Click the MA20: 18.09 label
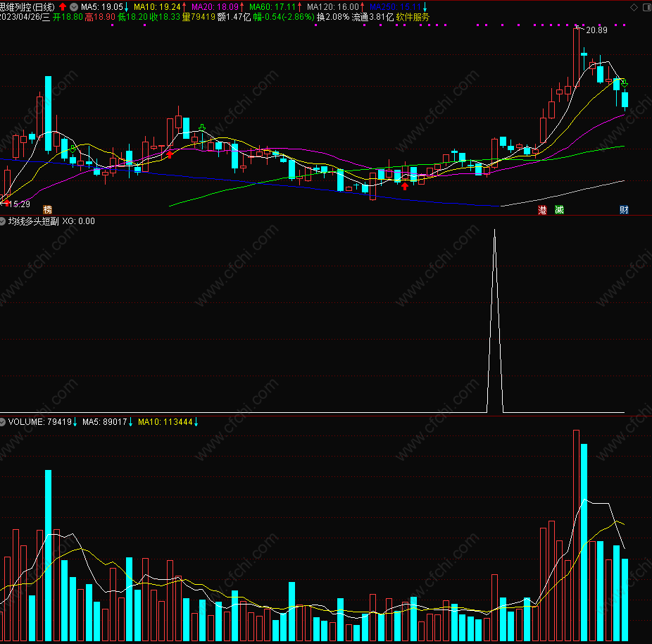This screenshot has height=644, width=652. (215, 6)
